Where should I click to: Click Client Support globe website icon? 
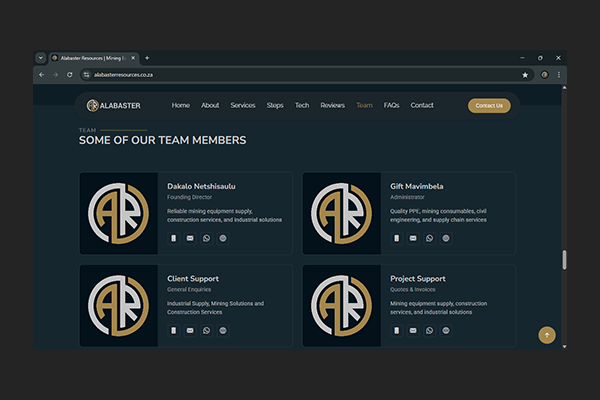(223, 330)
